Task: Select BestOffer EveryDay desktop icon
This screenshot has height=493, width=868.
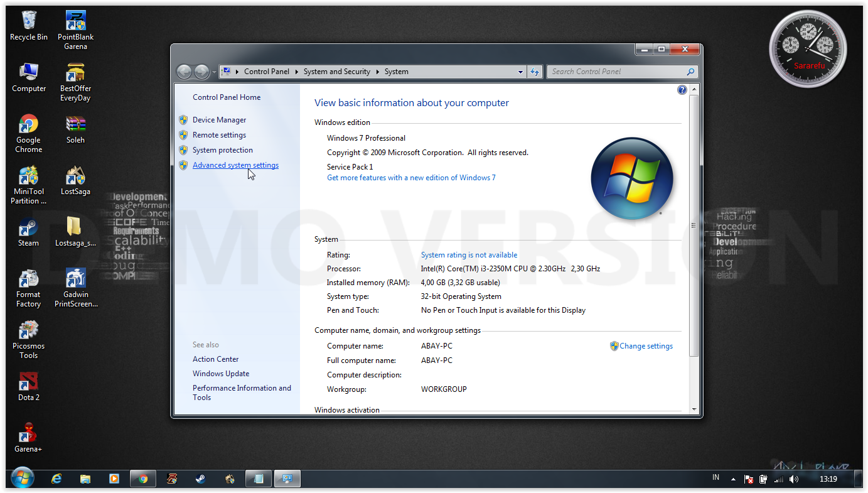Action: coord(75,82)
